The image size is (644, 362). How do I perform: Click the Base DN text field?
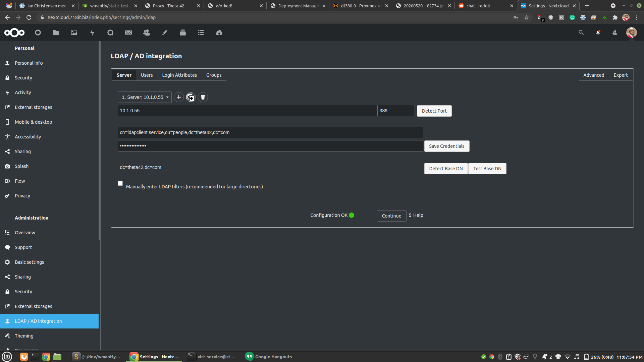click(x=270, y=168)
